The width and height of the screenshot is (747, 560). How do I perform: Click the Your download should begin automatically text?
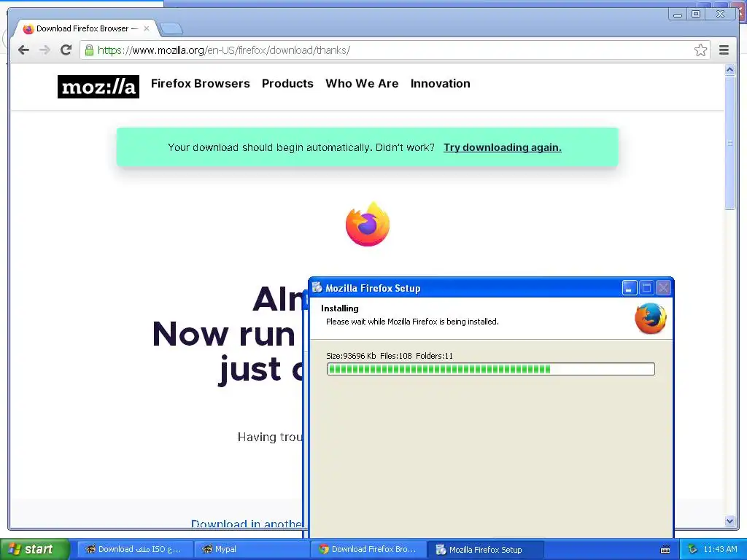301,147
